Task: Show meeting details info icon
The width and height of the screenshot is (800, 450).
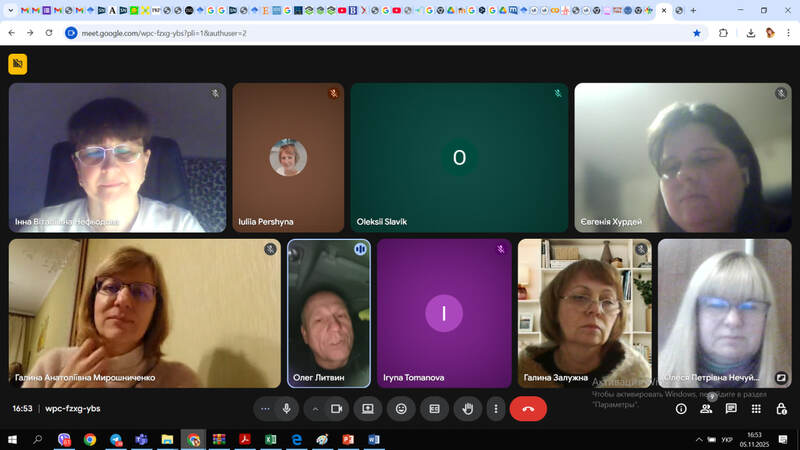Action: pos(681,408)
